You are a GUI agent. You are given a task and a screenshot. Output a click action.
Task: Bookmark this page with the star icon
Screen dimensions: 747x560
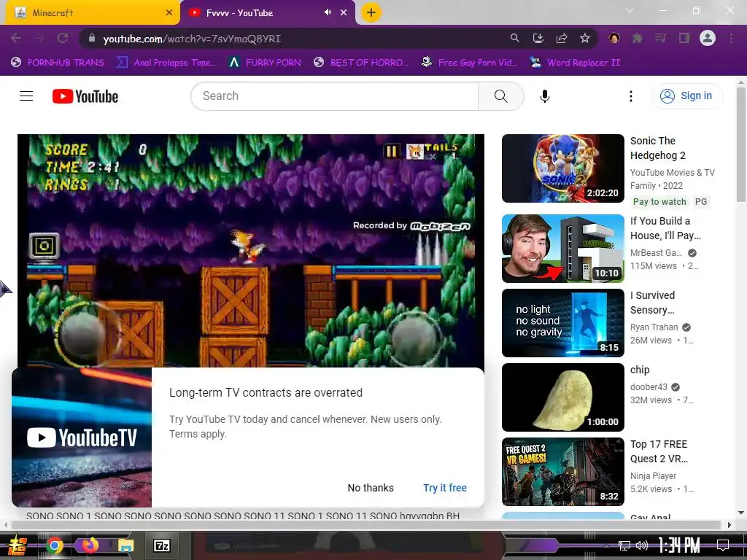click(x=585, y=38)
